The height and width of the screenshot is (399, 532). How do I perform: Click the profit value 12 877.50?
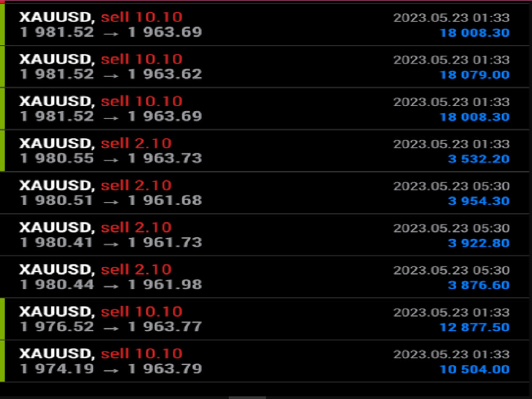click(475, 327)
